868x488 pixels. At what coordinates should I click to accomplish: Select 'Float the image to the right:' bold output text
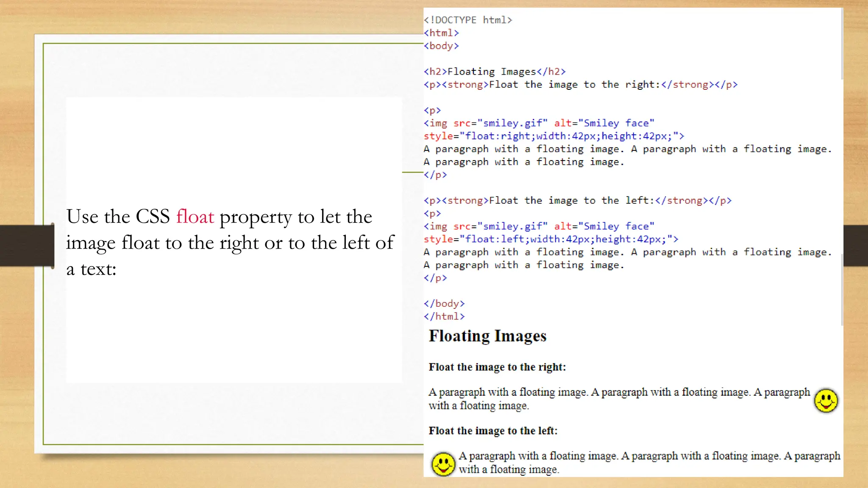point(497,367)
